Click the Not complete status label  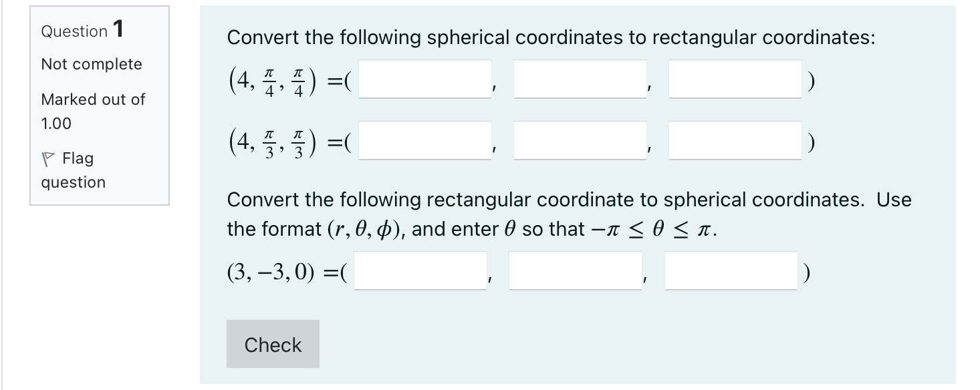[92, 64]
